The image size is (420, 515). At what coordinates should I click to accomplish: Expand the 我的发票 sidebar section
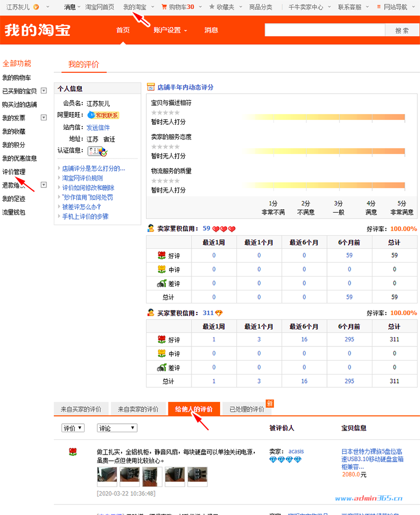tap(44, 118)
